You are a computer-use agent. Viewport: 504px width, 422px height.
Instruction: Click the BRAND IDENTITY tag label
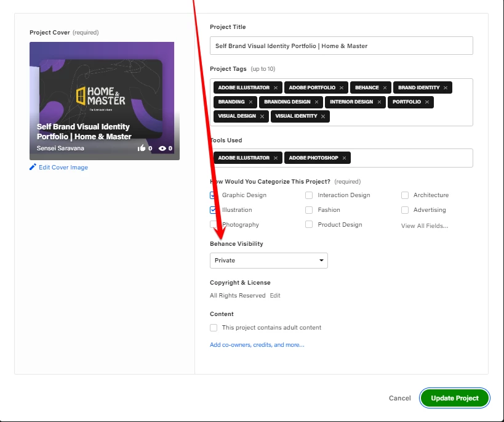(418, 87)
